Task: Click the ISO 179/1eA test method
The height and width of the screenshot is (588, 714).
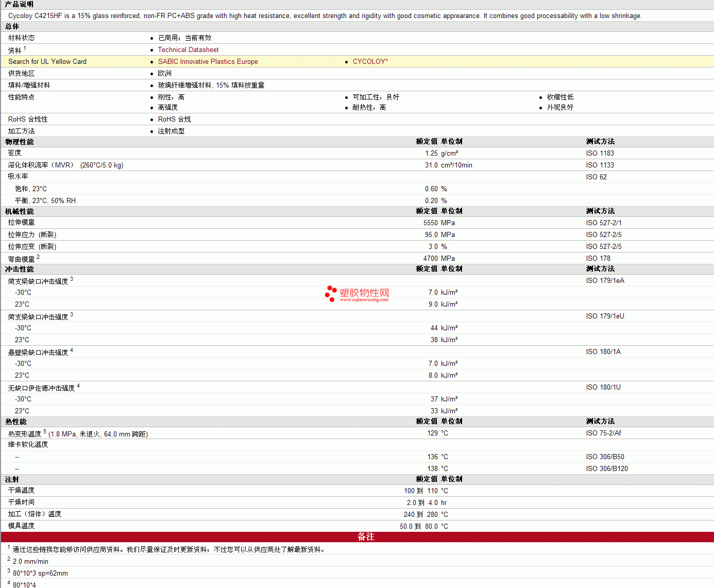Action: (x=605, y=280)
